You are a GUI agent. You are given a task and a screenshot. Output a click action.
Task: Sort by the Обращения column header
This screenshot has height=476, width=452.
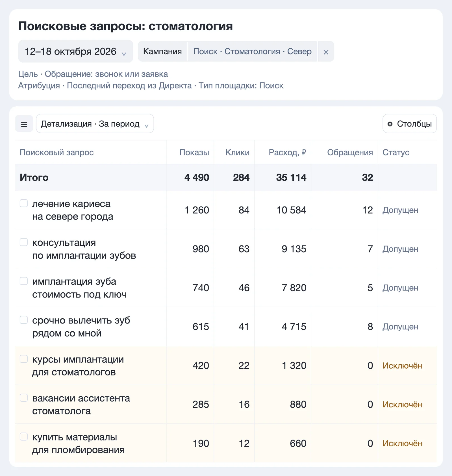click(350, 153)
